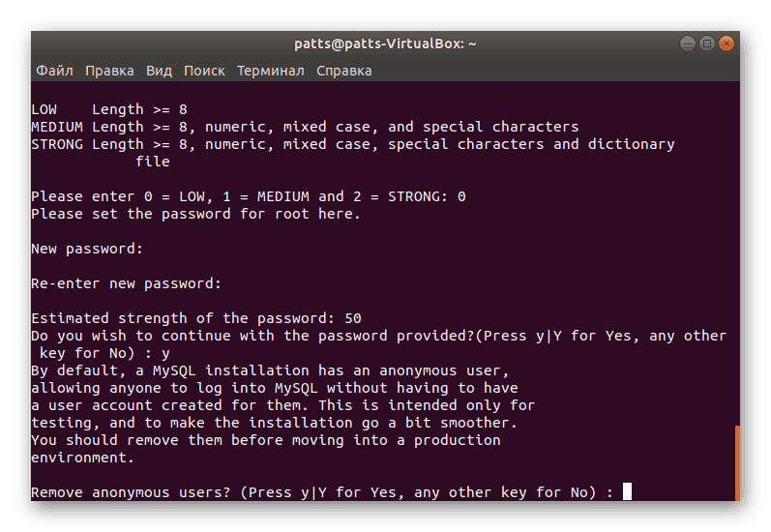Open the Поиск menu
The height and width of the screenshot is (532, 771).
[x=204, y=71]
